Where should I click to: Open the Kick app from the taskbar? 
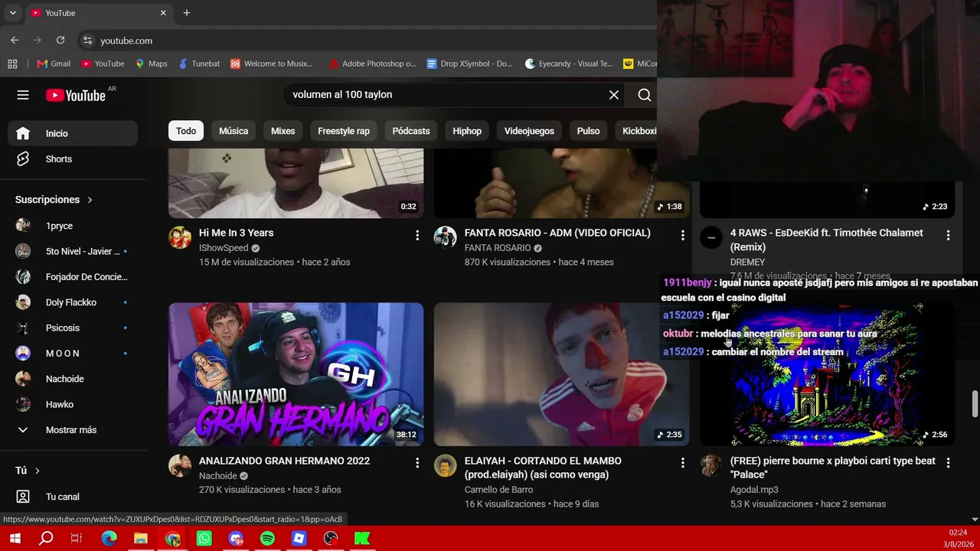coord(362,539)
